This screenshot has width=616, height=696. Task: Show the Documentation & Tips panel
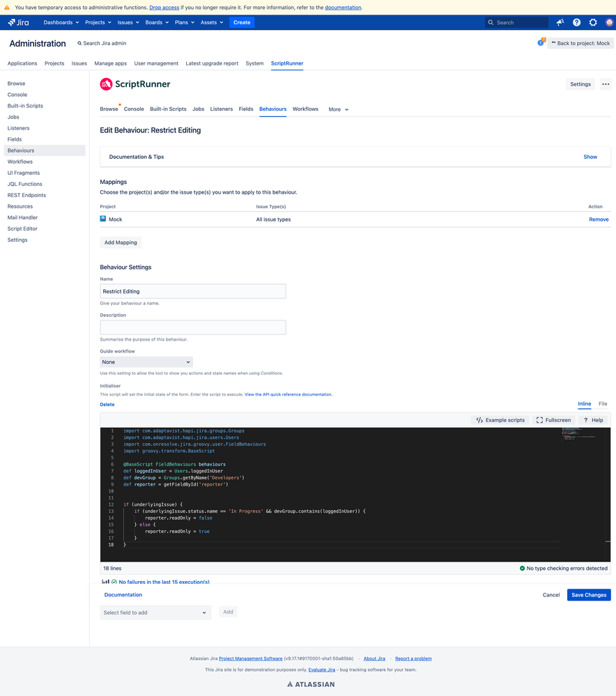click(x=590, y=157)
